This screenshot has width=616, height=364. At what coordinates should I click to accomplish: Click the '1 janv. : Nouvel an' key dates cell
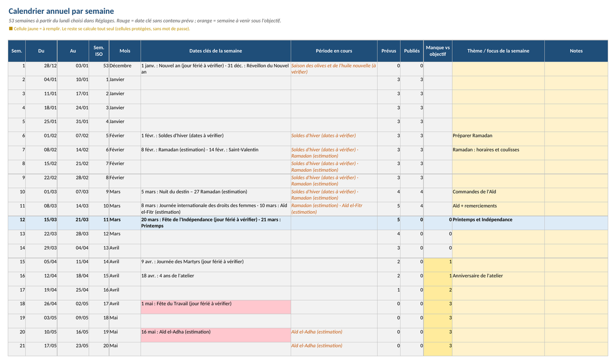[x=216, y=69]
